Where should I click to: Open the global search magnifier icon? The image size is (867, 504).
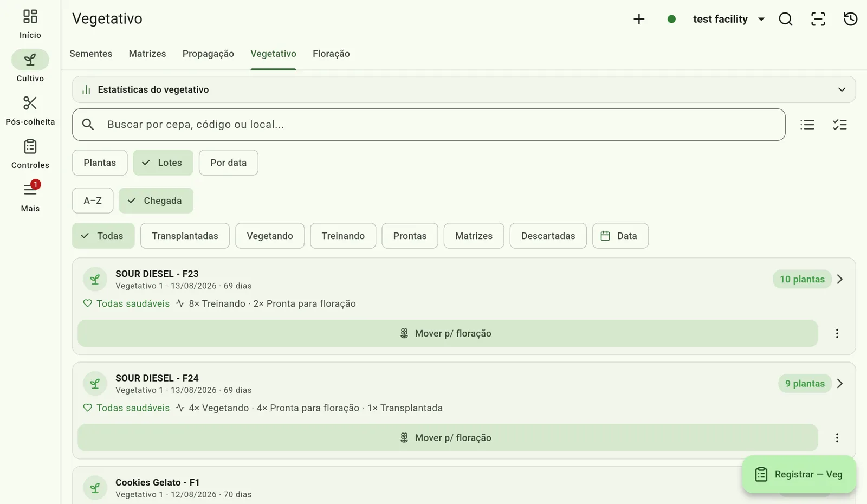[785, 19]
